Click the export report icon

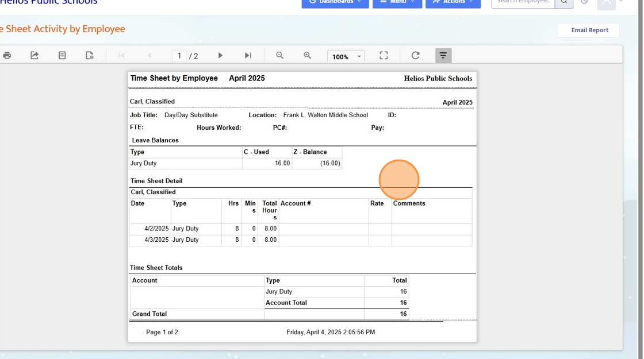34,56
